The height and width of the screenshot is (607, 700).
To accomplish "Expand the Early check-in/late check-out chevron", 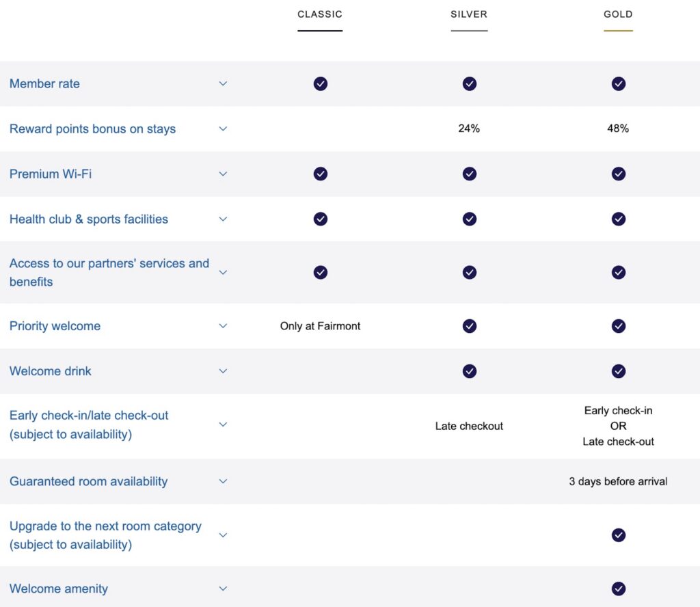I will [x=223, y=424].
